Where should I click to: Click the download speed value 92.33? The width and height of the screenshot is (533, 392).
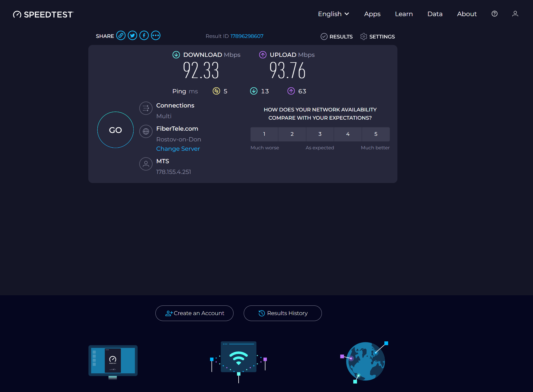pyautogui.click(x=201, y=70)
